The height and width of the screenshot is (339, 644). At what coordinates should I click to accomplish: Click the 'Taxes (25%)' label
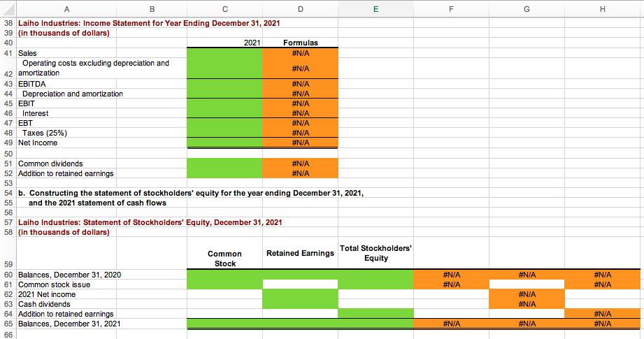click(44, 133)
